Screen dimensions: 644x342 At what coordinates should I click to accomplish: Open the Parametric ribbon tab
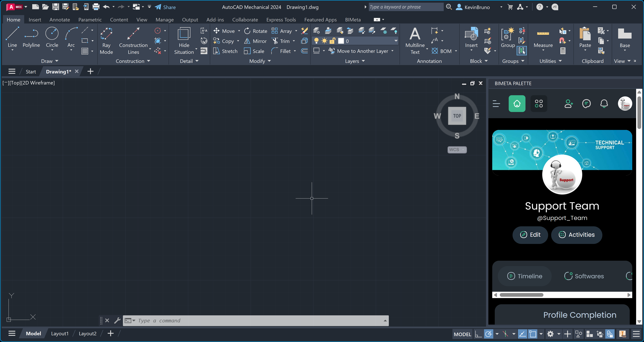point(90,19)
